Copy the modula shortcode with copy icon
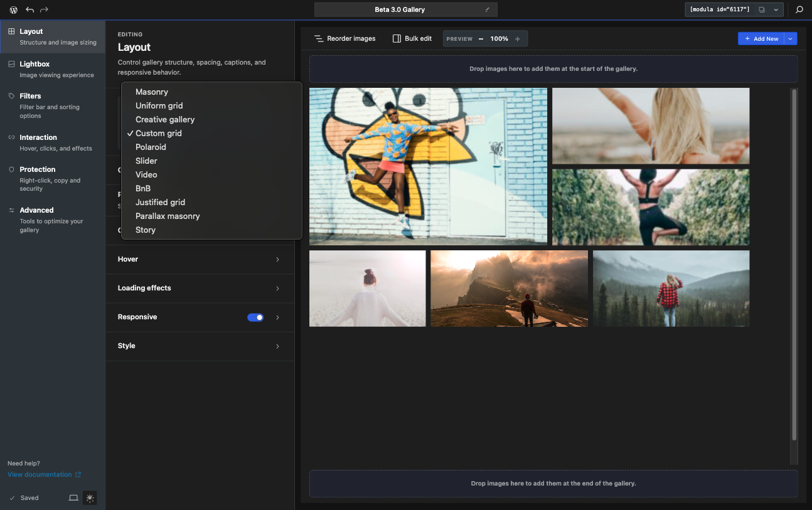Viewport: 812px width, 510px height. 762,10
